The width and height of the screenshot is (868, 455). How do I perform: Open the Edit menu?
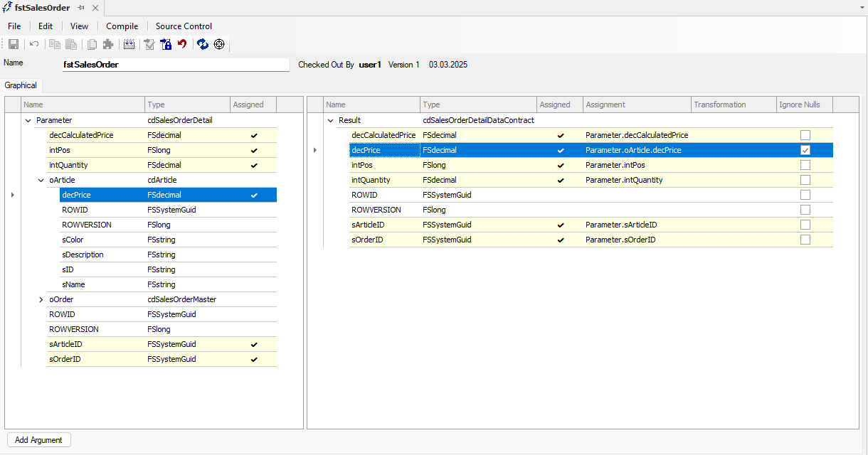point(46,26)
